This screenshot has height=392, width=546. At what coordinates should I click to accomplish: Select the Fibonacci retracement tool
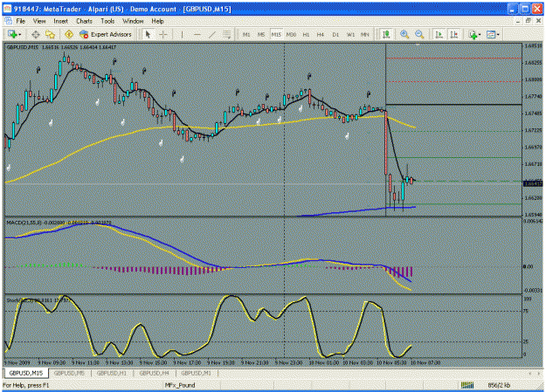[x=226, y=34]
